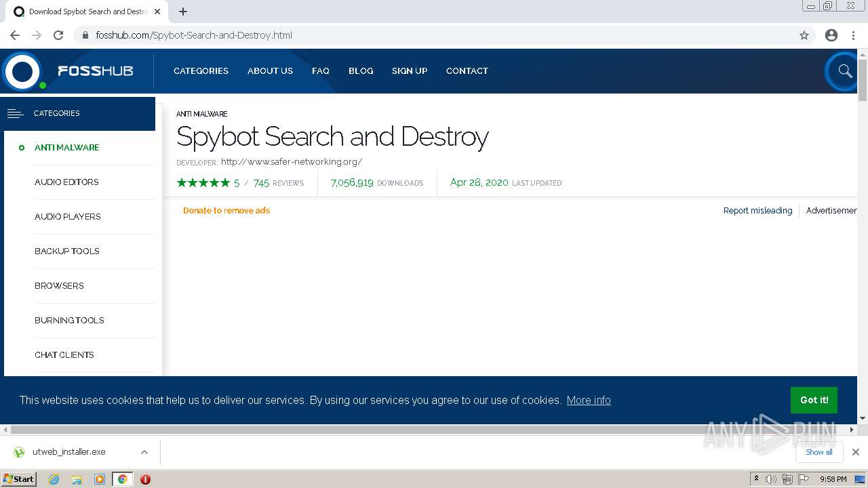This screenshot has width=868, height=488.
Task: Click the Apr 28, 2020 last updated date
Action: click(x=479, y=182)
